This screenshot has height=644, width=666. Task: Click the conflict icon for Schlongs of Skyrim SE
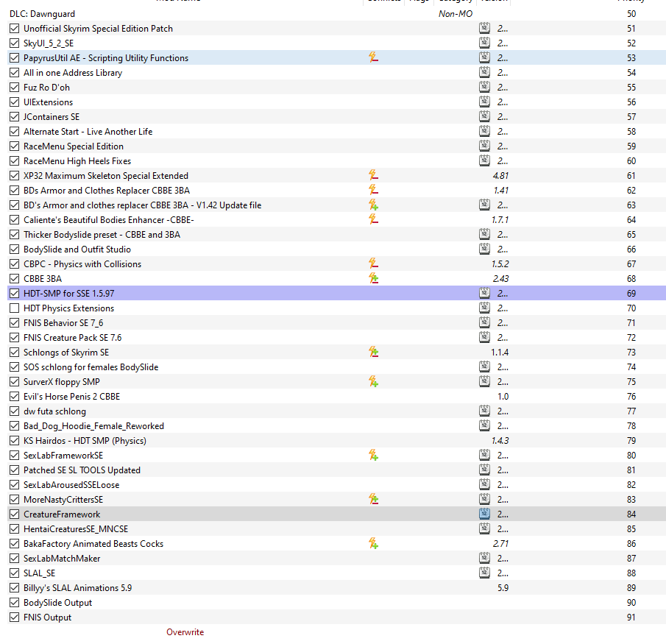[x=373, y=352]
